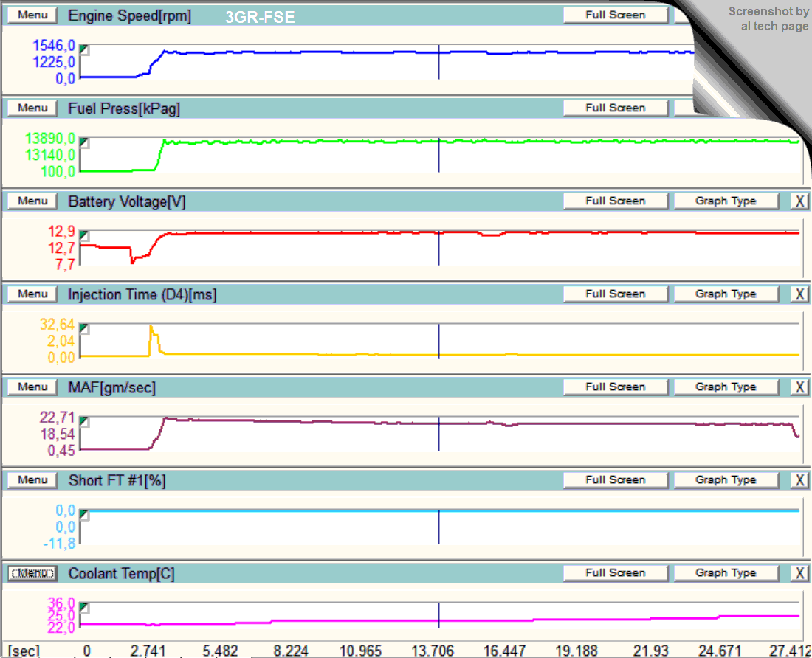Click MAF graph scale corner marker

coord(84,421)
